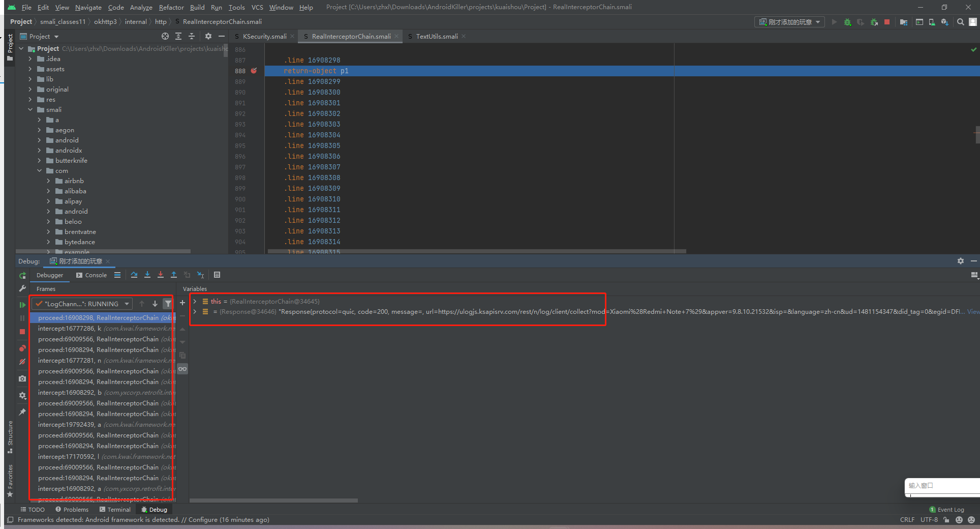Open the Problems tool window button
The height and width of the screenshot is (529, 980).
pos(72,509)
